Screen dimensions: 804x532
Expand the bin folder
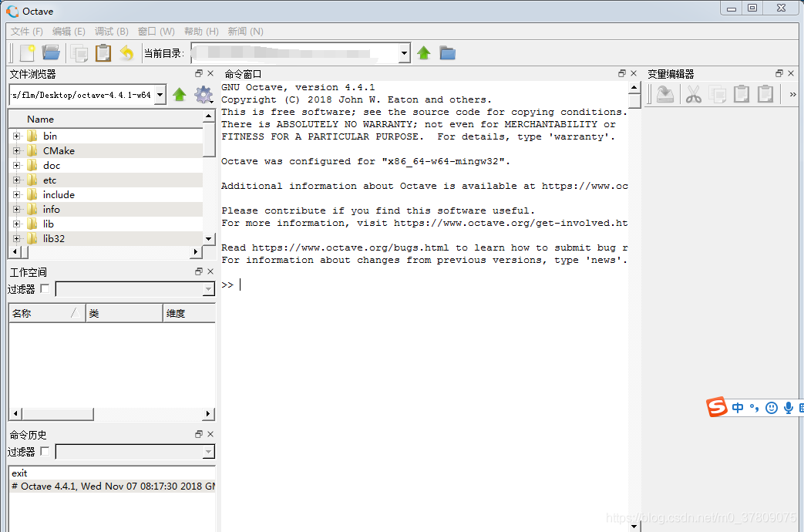17,136
